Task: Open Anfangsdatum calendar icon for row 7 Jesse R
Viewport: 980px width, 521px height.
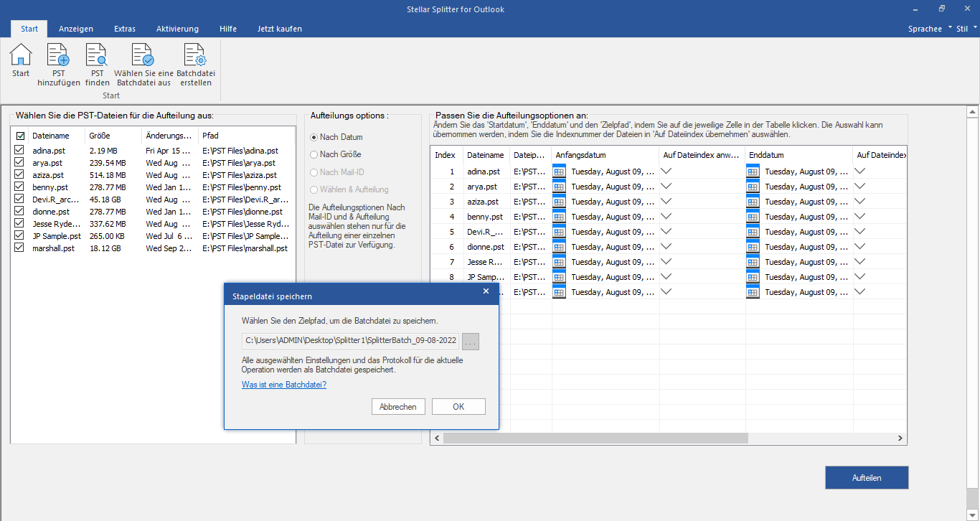Action: 560,262
